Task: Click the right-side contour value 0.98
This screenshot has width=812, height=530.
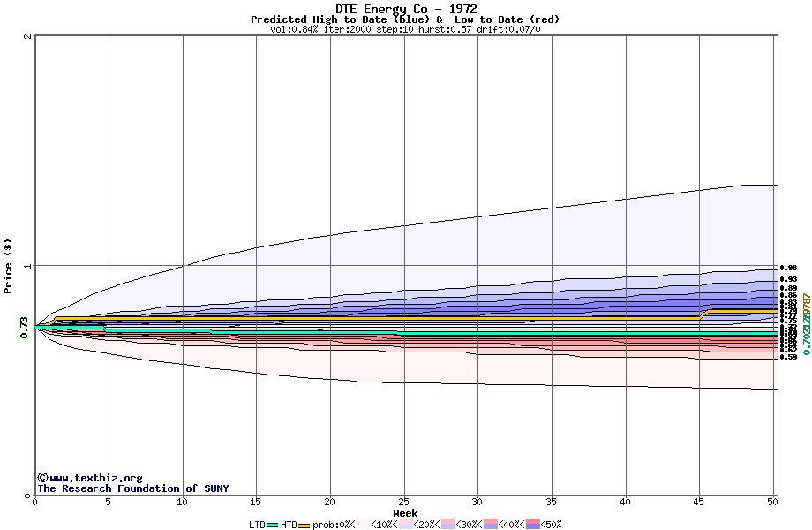Action: coord(789,268)
